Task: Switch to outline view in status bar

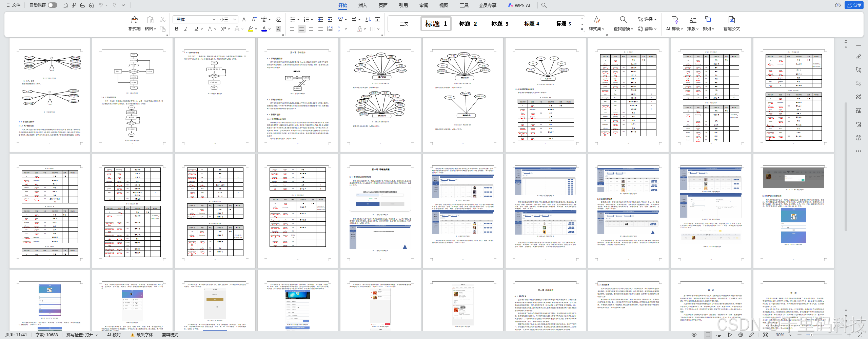Action: (718, 335)
